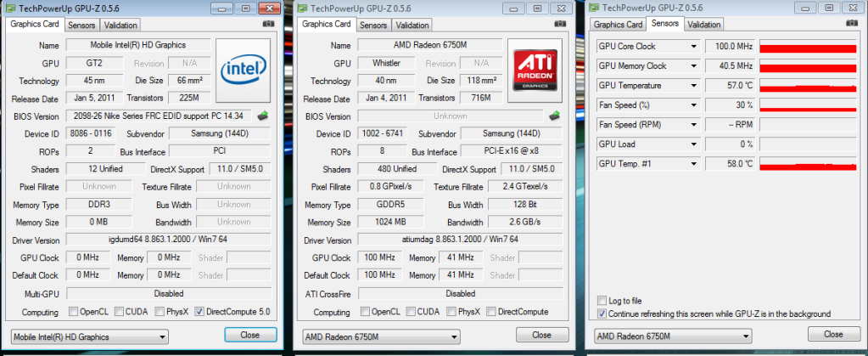The image size is (868, 356).
Task: Click the Intel logo image
Action: [x=243, y=71]
